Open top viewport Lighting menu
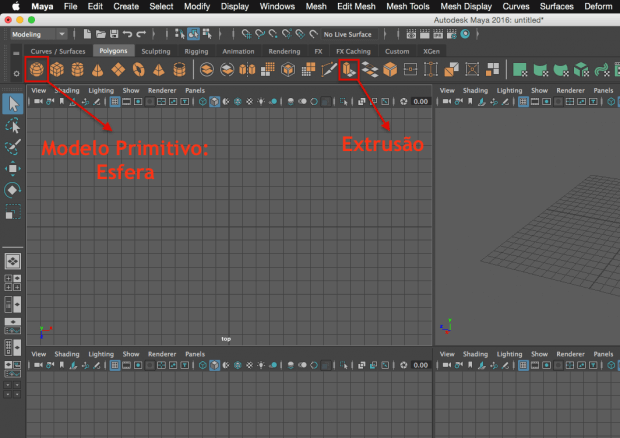Viewport: 620px width, 438px height. pyautogui.click(x=101, y=91)
